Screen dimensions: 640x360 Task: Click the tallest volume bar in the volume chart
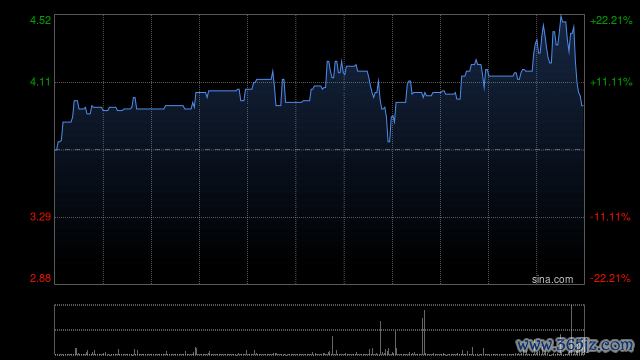click(x=571, y=329)
